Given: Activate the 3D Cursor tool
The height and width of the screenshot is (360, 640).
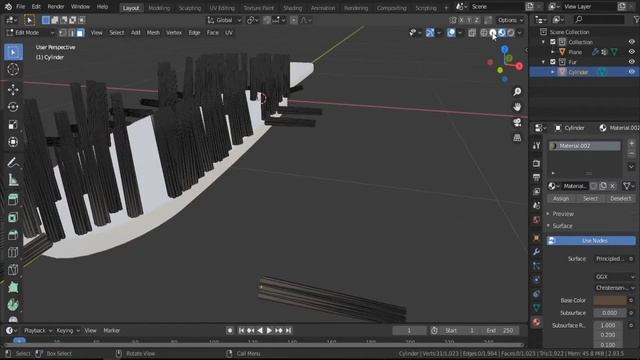Looking at the screenshot, I should click(x=13, y=69).
